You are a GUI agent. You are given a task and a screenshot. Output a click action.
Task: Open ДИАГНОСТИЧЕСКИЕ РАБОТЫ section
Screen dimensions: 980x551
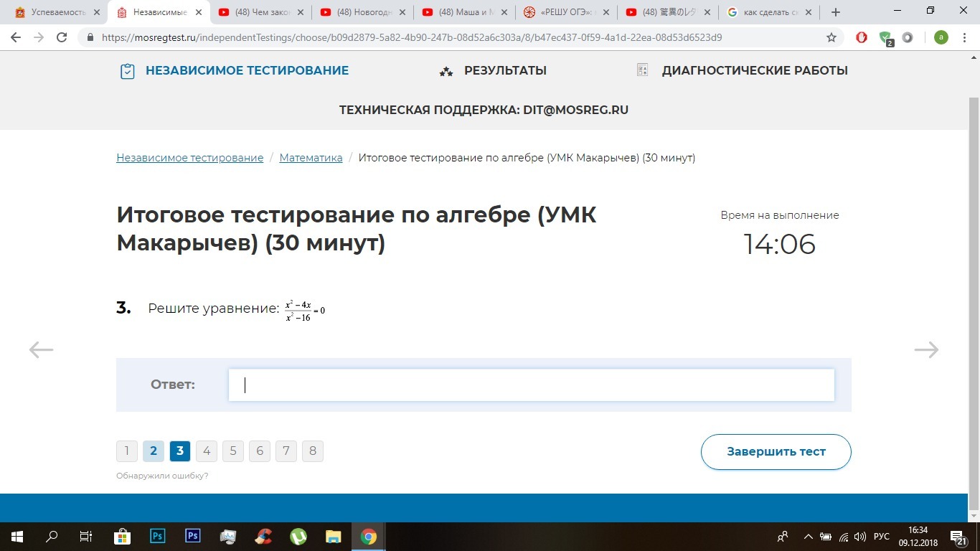pos(742,70)
